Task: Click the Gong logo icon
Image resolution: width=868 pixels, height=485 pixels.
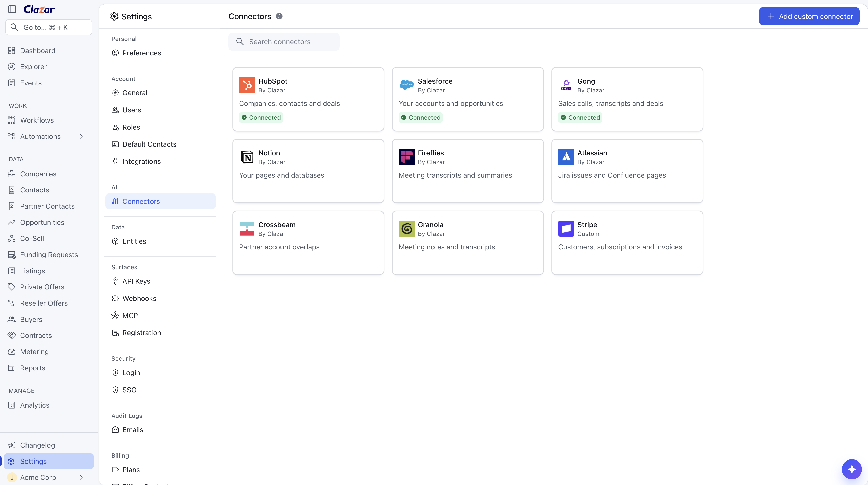Action: tap(566, 85)
